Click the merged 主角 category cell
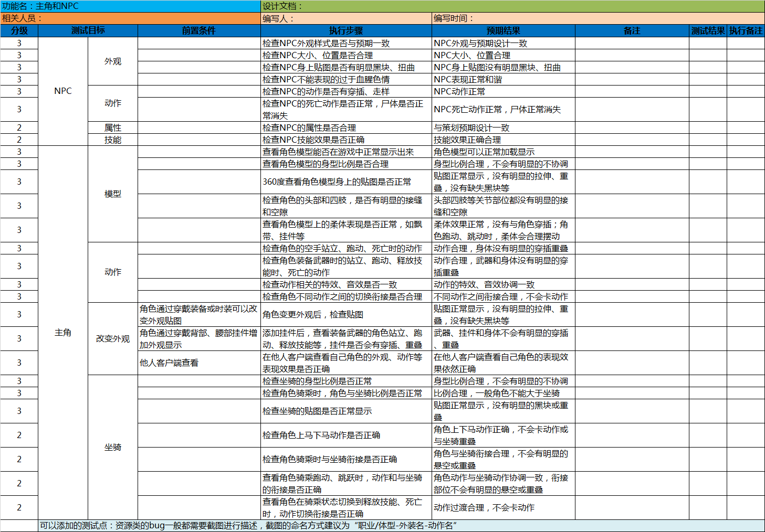The image size is (765, 532). click(x=63, y=333)
